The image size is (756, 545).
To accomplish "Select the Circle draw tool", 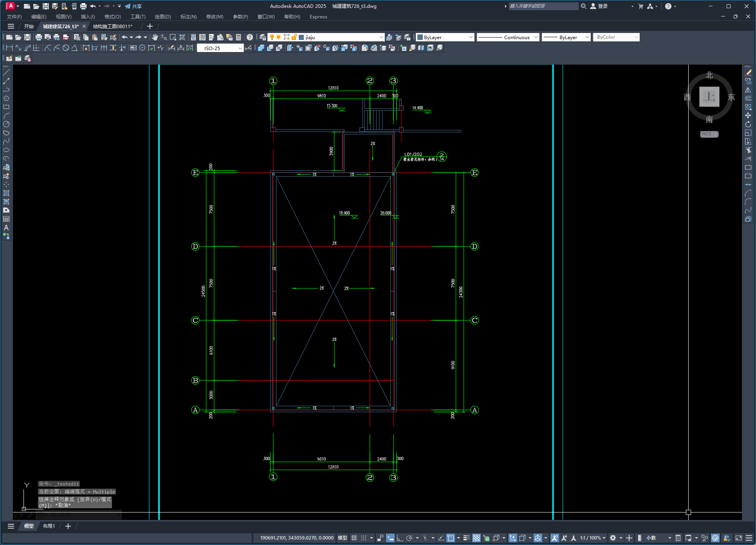I will coord(6,124).
